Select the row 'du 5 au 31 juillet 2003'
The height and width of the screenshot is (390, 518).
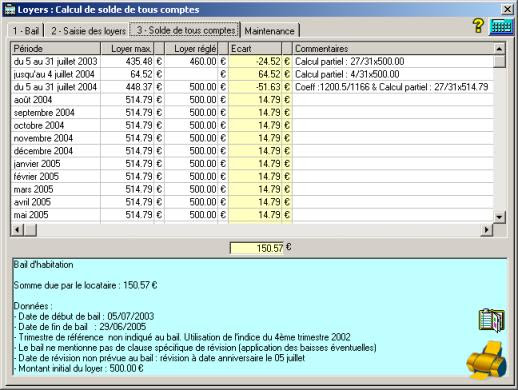click(x=252, y=61)
